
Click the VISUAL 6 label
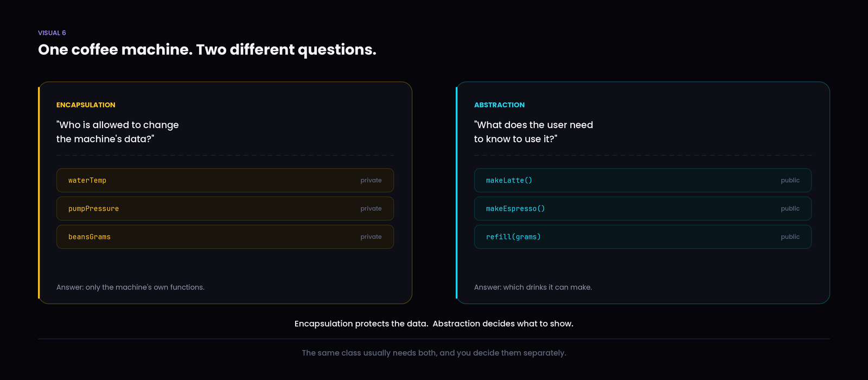click(52, 33)
